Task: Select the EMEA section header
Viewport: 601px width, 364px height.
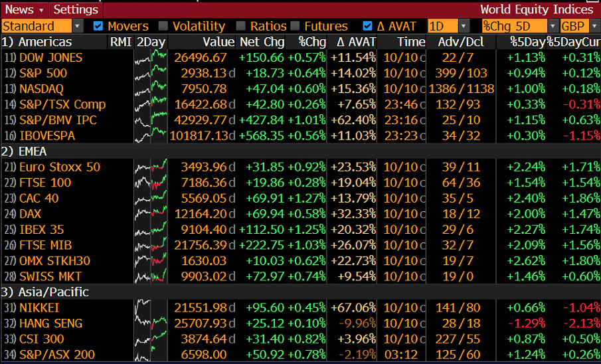Action: coord(32,151)
